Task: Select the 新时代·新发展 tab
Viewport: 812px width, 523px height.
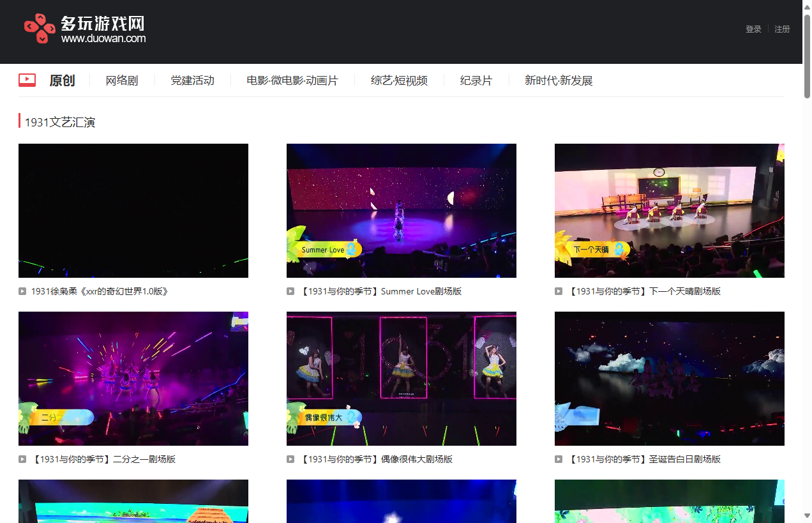Action: point(559,80)
